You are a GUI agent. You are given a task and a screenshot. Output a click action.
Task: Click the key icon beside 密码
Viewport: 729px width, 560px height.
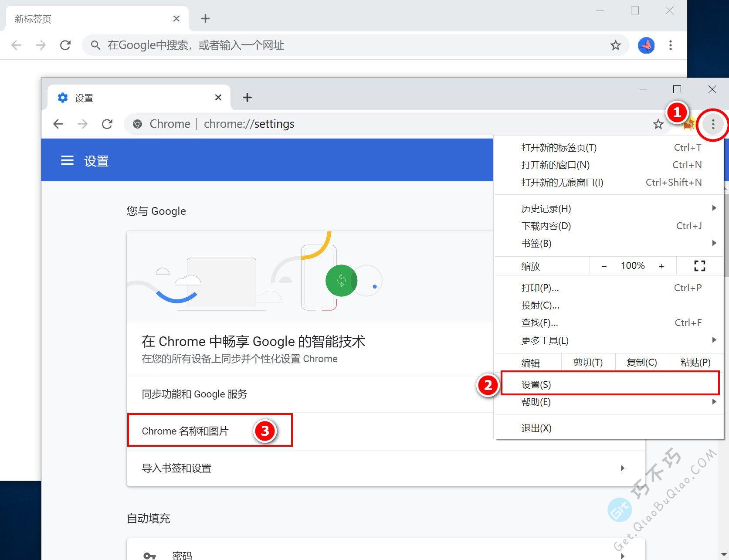click(149, 556)
